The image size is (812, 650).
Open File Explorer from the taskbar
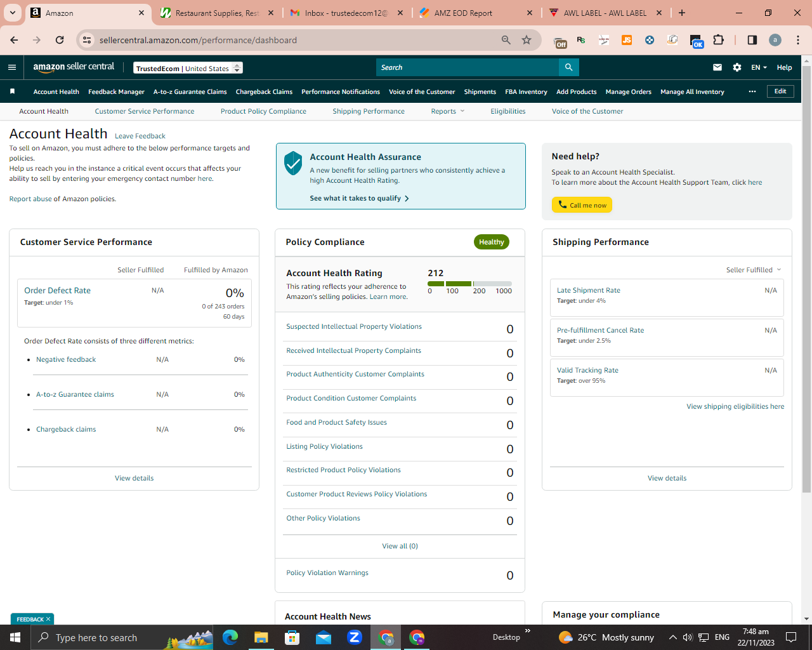coord(261,637)
